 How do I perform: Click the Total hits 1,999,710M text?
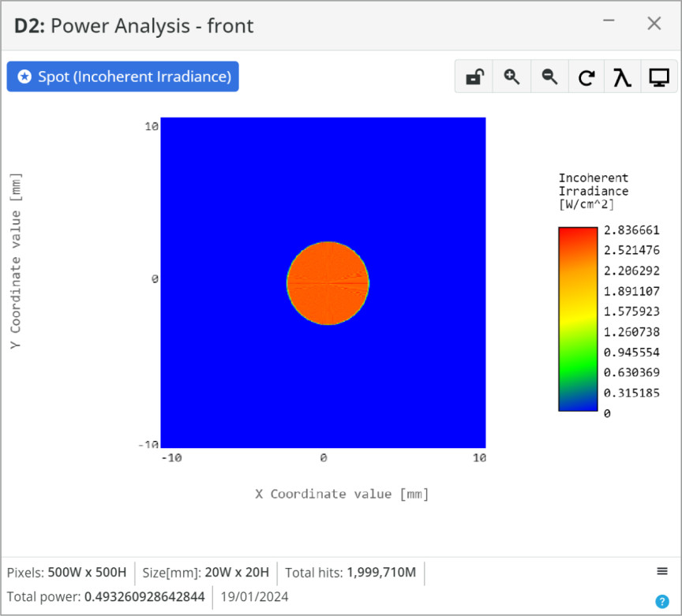pos(350,572)
